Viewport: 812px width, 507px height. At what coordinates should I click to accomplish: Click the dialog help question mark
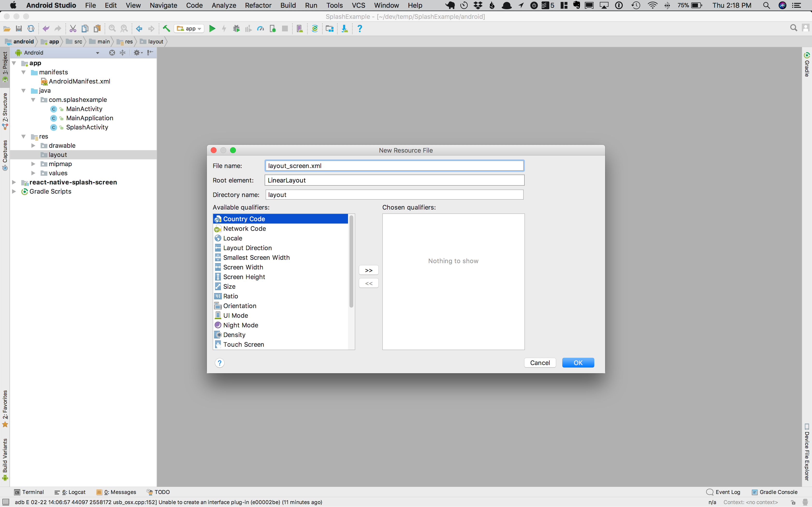pos(219,363)
